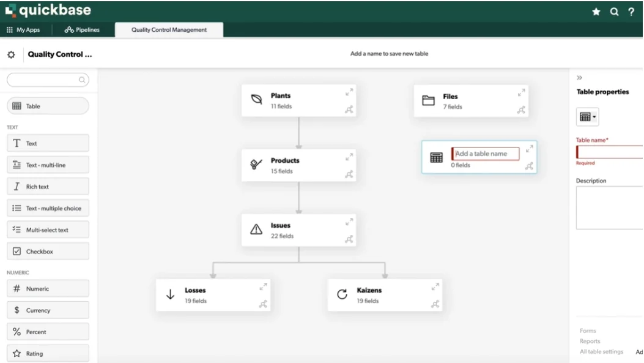Show relationships for Kaizens table

click(435, 304)
